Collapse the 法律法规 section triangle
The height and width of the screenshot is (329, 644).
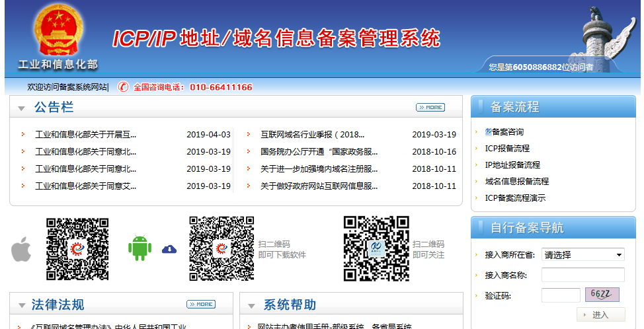pos(22,306)
